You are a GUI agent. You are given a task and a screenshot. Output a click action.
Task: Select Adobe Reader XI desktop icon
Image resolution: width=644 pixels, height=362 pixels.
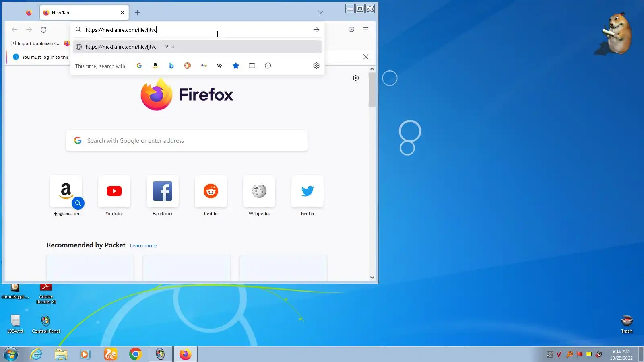coord(46,294)
